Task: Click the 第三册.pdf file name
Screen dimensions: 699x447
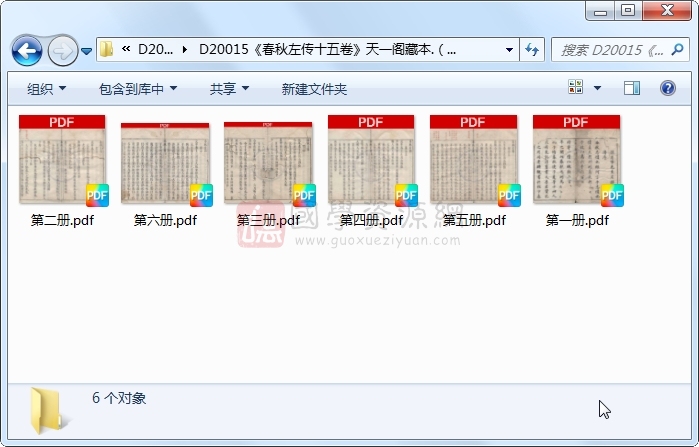Action: coord(268,220)
